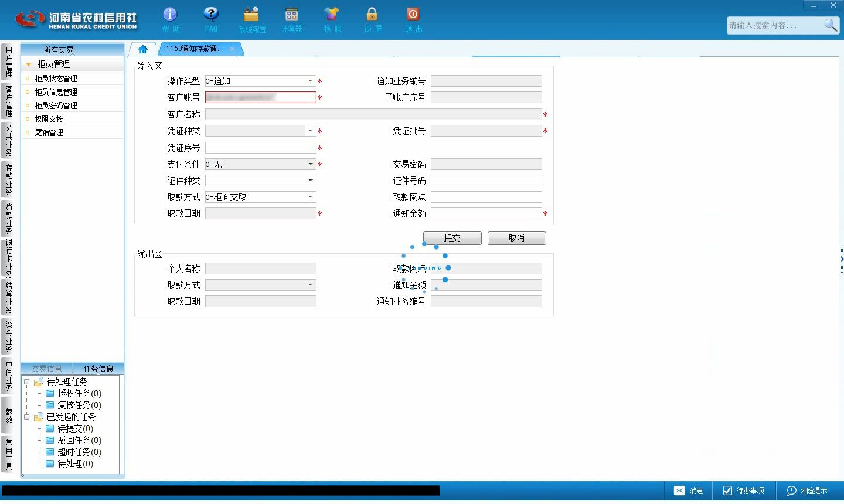844x504 pixels.
Task: Expand the 支付条件 dropdown
Action: [311, 164]
